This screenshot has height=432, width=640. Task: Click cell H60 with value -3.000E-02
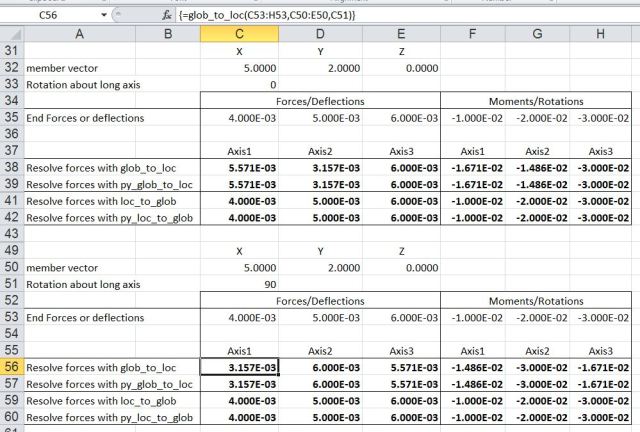(600, 416)
